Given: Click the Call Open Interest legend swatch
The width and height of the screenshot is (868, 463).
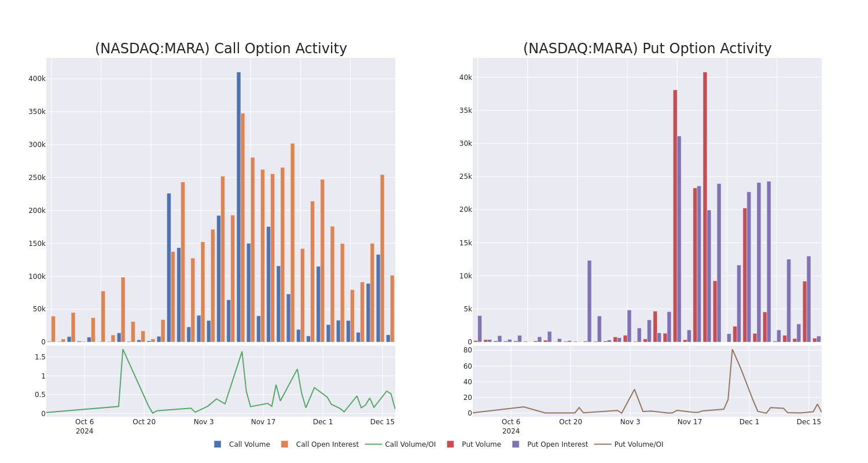Looking at the screenshot, I should (285, 444).
